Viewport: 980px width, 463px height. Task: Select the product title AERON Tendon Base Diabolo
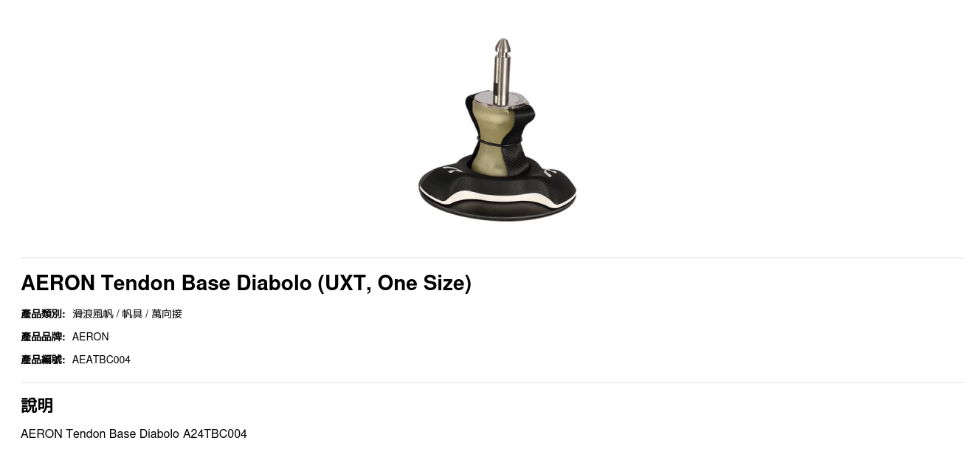(x=246, y=283)
